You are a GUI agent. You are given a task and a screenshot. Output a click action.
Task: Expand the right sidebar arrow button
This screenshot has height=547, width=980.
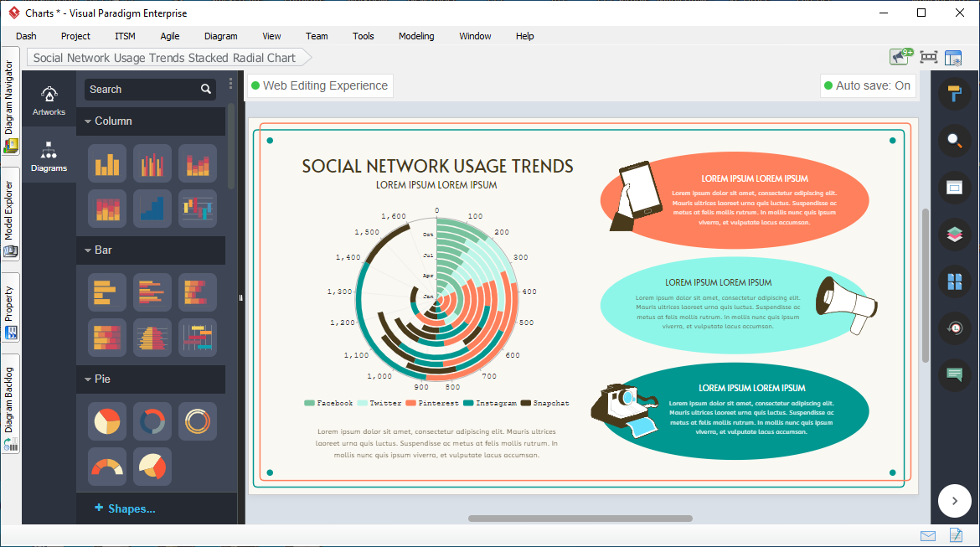[954, 501]
